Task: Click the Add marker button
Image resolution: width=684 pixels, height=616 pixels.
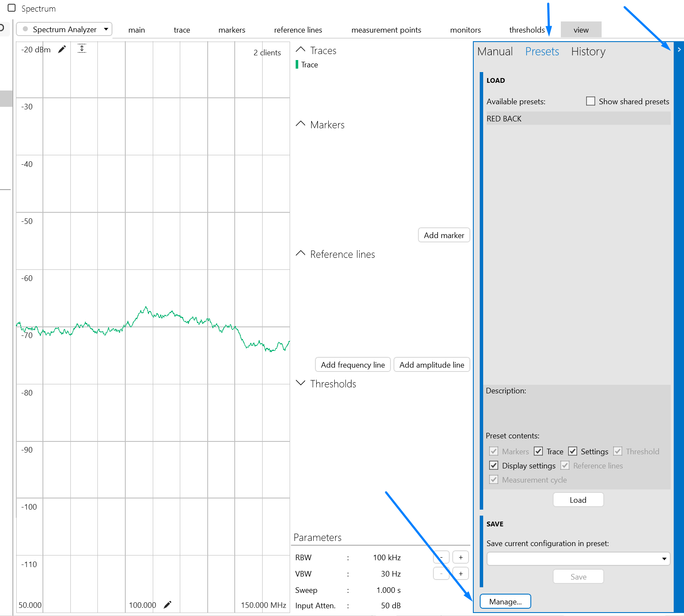Action: pyautogui.click(x=444, y=235)
